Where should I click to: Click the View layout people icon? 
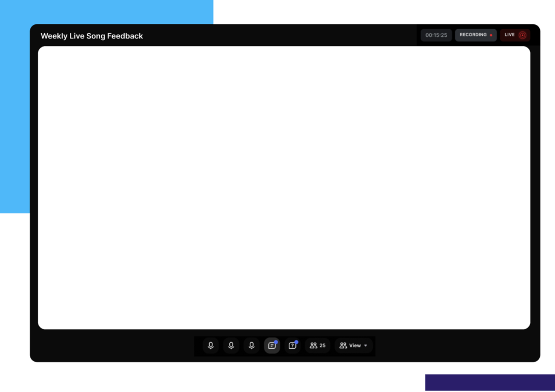coord(343,345)
